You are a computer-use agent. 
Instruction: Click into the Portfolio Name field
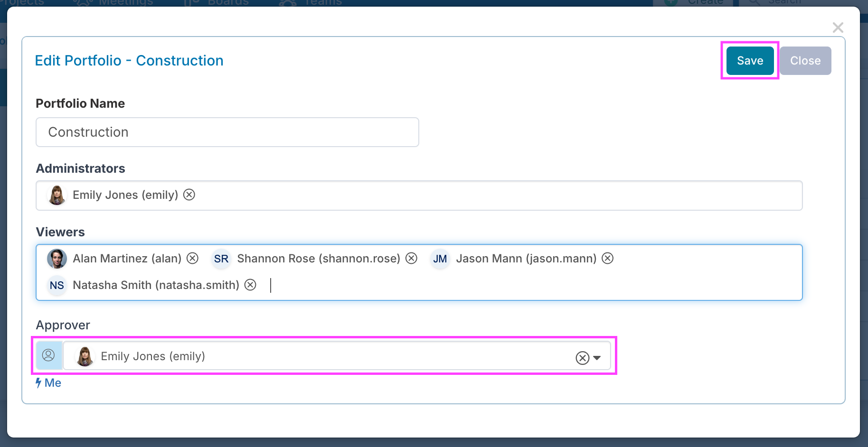click(x=227, y=132)
